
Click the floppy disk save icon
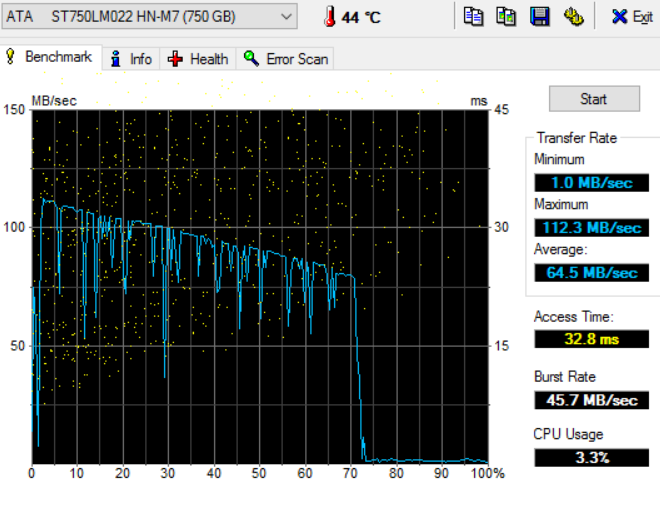(540, 16)
